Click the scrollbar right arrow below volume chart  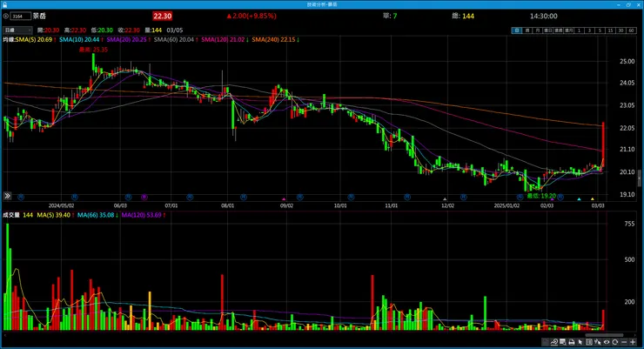[635, 335]
